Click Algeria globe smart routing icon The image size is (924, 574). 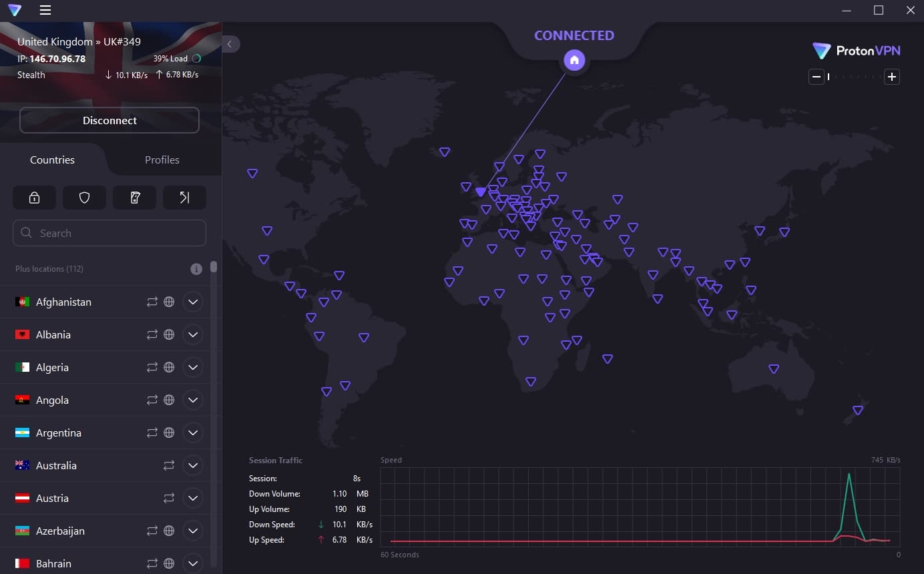point(169,367)
